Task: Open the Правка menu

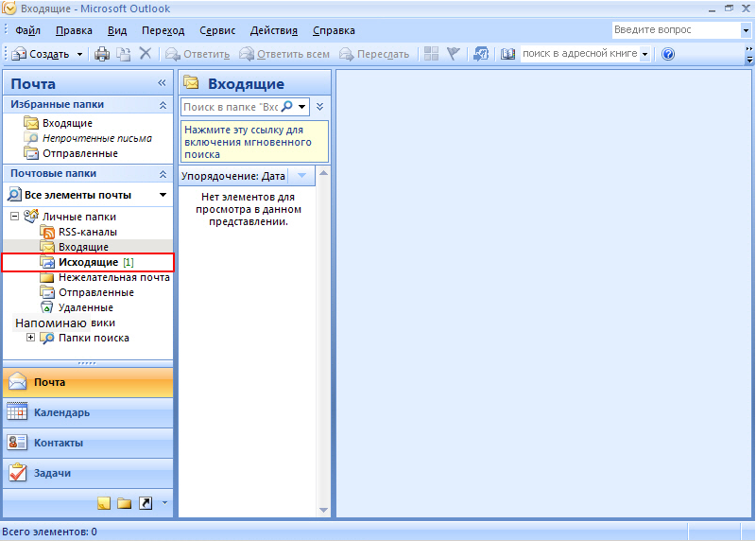Action: coord(74,30)
